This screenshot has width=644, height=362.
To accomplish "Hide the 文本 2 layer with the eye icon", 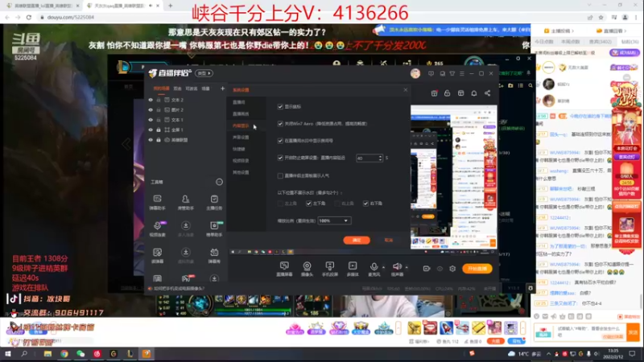I will click(x=151, y=100).
